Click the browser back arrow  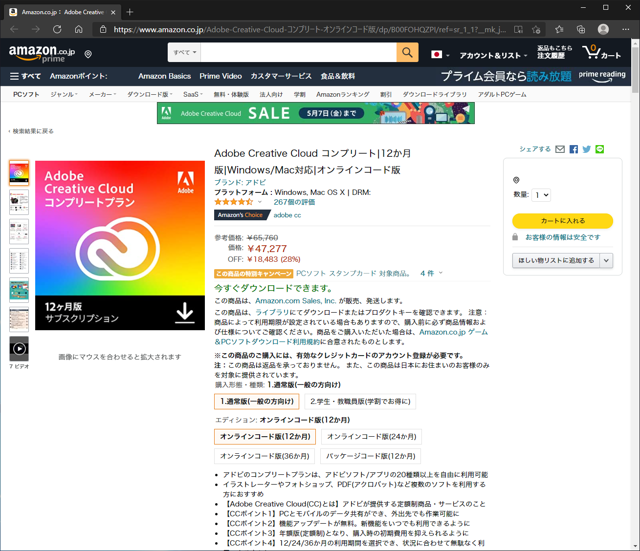(14, 29)
